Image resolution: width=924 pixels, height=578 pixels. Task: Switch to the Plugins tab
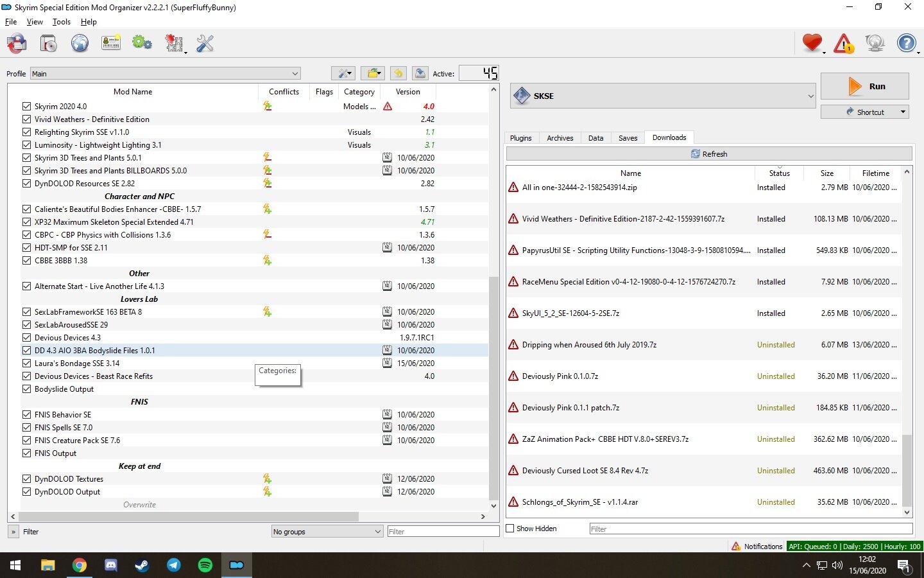(x=520, y=138)
